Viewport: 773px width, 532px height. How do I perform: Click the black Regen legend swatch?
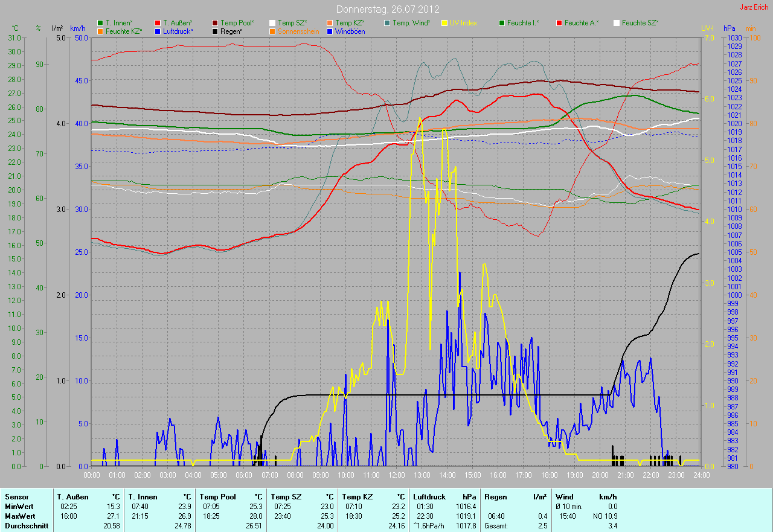[x=215, y=31]
